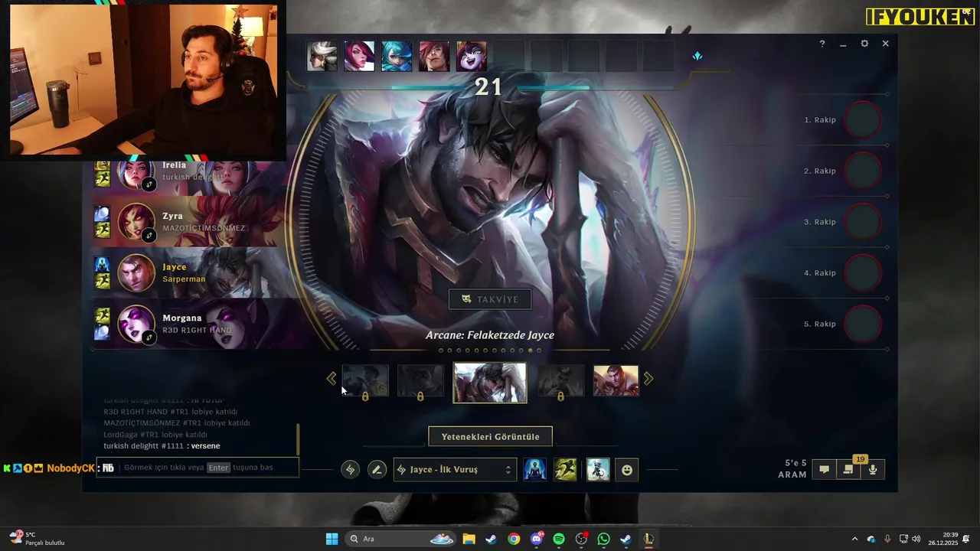The image size is (980, 551).
Task: Select the unlocked classic Jayce skin thumbnail
Action: (616, 381)
